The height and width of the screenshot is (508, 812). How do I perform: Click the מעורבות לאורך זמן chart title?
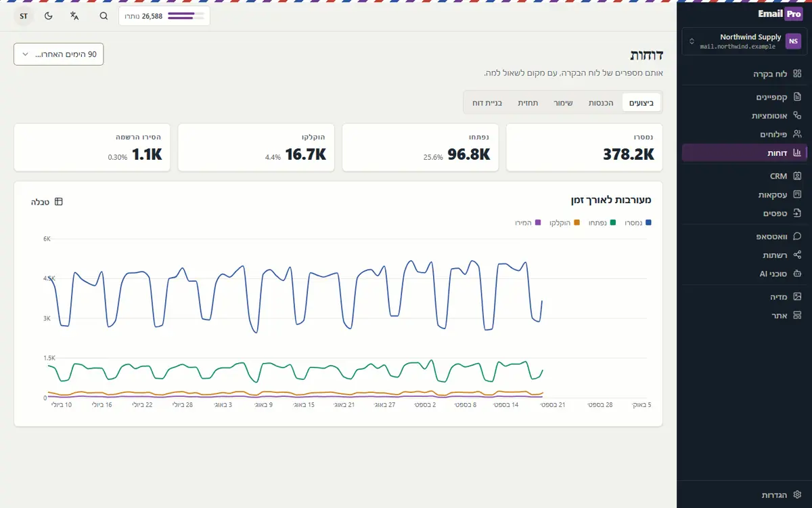tap(612, 200)
